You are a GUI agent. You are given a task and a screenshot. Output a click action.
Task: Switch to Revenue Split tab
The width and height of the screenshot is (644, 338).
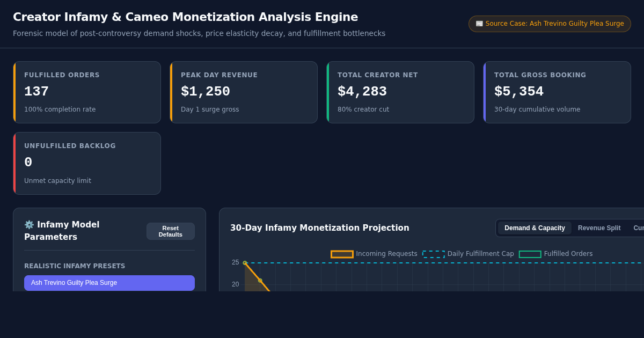[599, 228]
